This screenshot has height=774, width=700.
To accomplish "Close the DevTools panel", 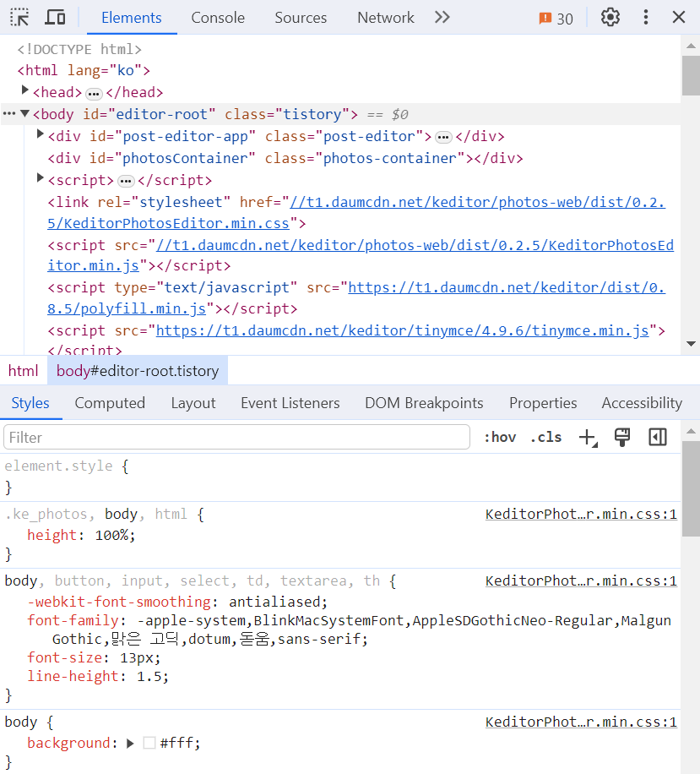I will (679, 17).
